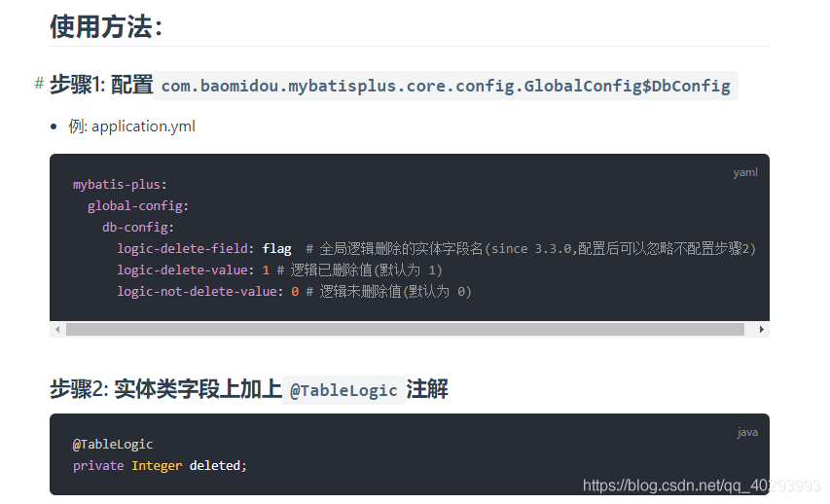This screenshot has height=504, width=830.
Task: Click the right scrollbar arrow under yaml code
Action: pos(761,329)
